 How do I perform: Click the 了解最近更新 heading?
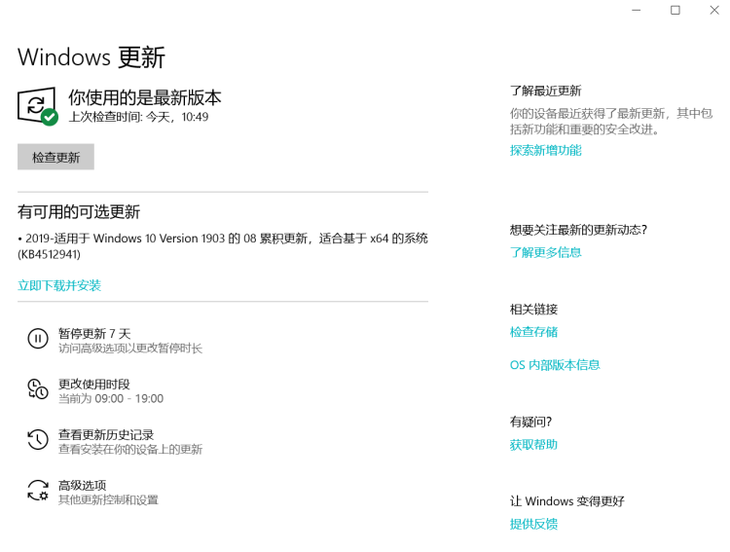(x=546, y=91)
